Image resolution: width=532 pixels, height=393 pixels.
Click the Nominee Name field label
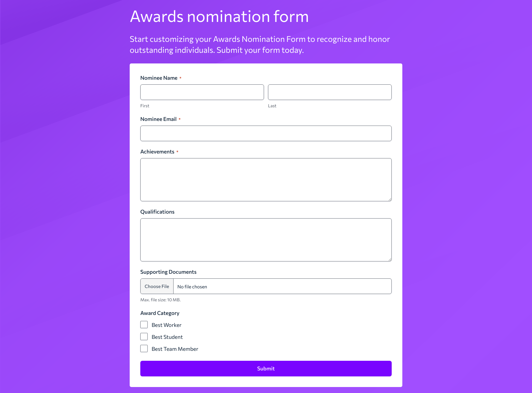[159, 78]
